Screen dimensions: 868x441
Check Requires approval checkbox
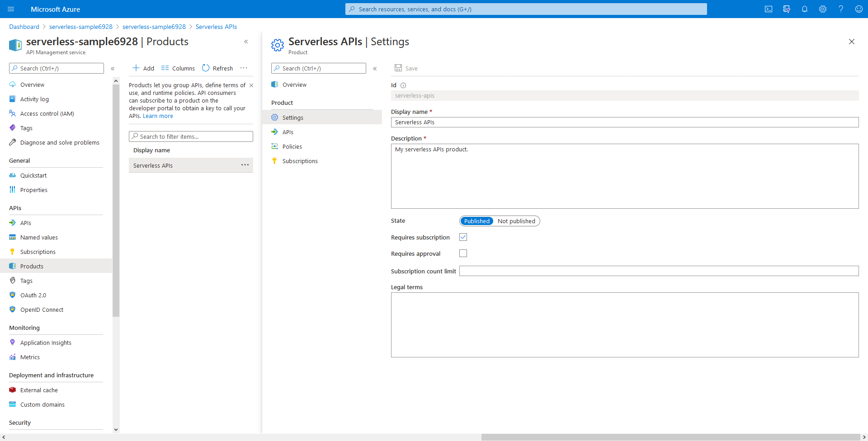pos(463,253)
